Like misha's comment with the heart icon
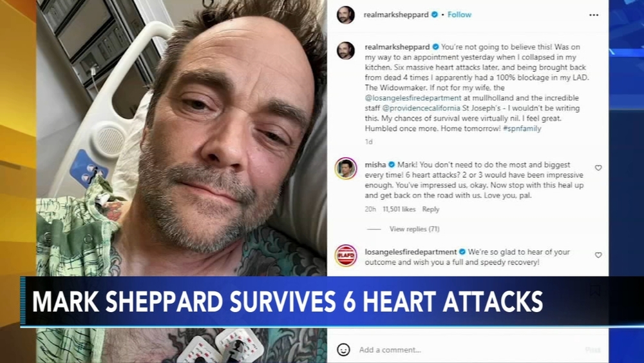 [x=598, y=168]
